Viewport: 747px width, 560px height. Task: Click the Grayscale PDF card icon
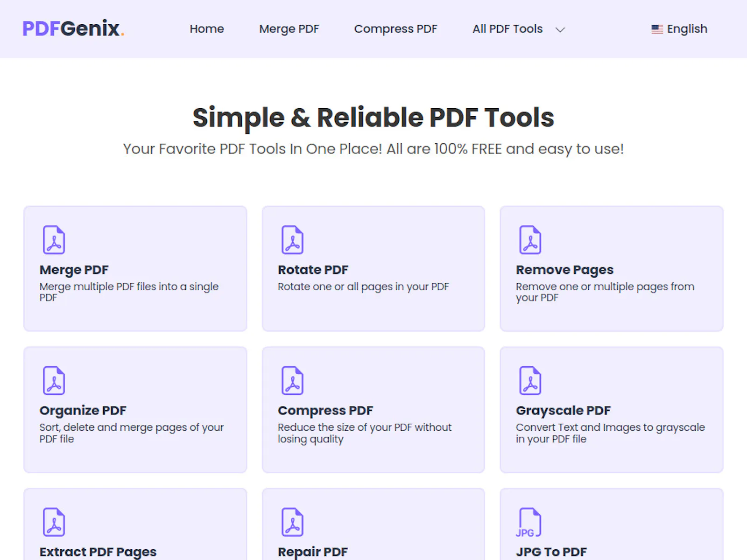[530, 381]
